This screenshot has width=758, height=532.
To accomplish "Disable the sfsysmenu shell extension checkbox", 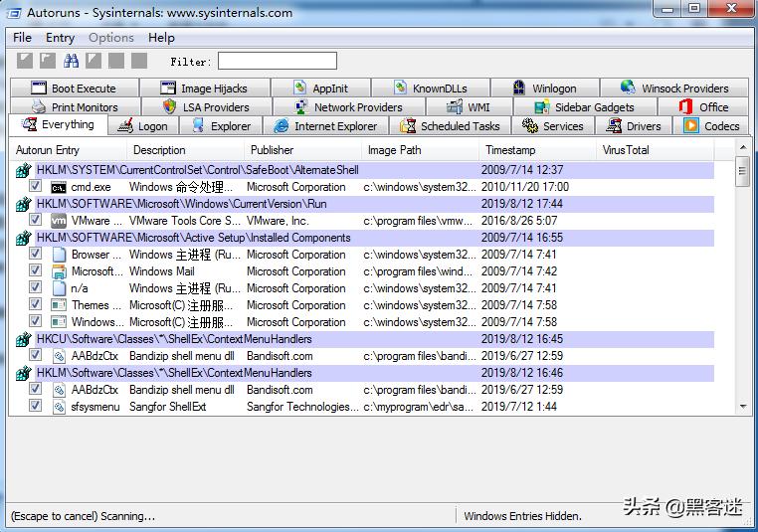I will pyautogui.click(x=35, y=406).
